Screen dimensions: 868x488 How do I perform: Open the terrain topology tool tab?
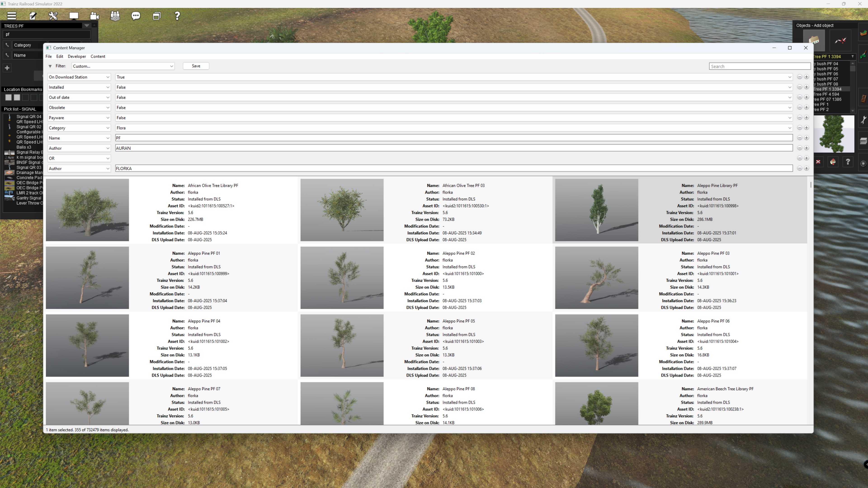(x=863, y=33)
